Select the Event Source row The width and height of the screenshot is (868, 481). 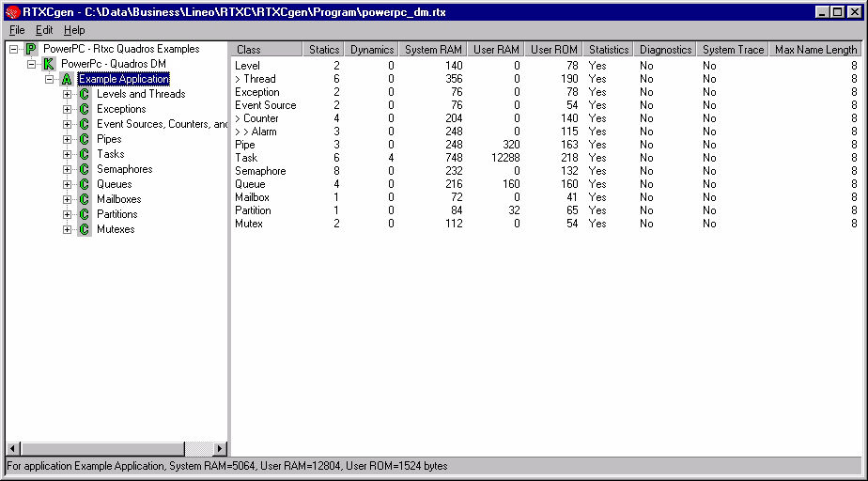point(545,105)
